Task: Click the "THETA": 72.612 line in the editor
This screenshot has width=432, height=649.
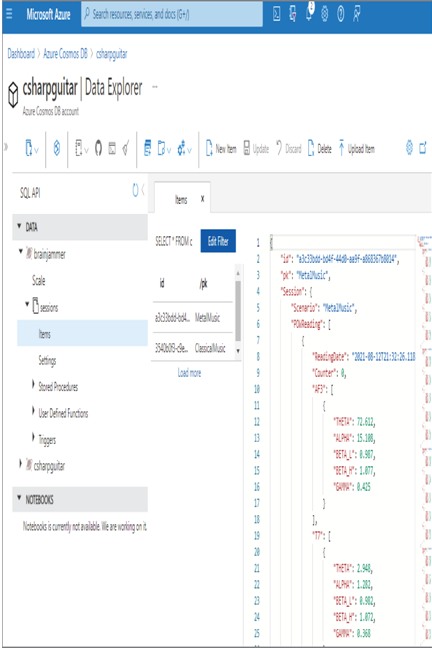Action: [354, 422]
